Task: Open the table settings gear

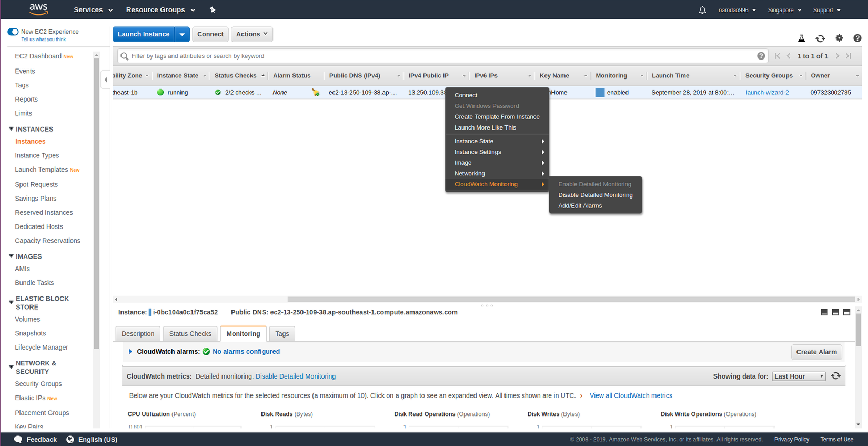Action: click(839, 38)
